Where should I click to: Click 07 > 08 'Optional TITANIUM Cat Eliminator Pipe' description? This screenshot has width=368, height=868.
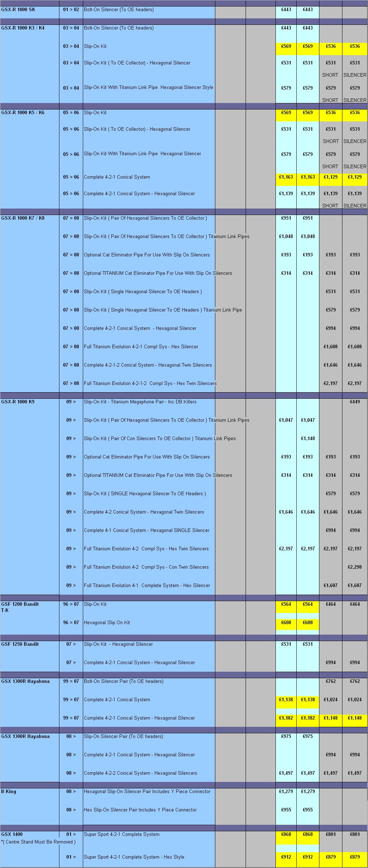pos(158,273)
